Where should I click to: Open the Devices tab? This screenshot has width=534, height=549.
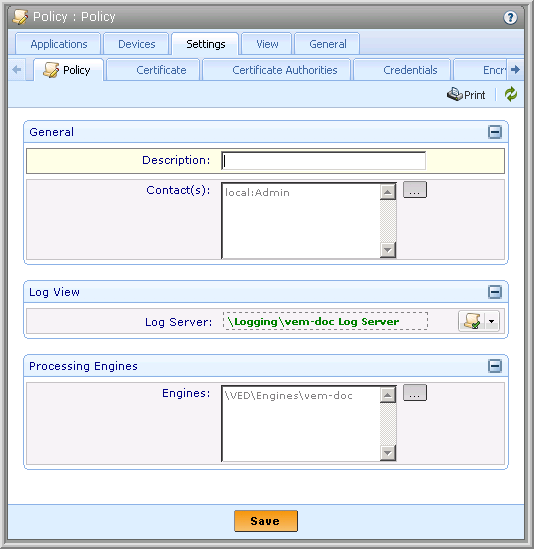pos(137,44)
